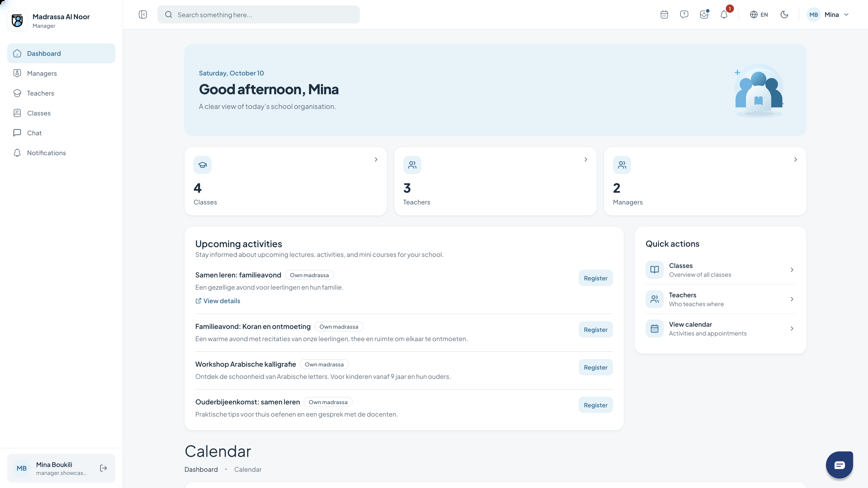Click the Dashboard breadcrumb under Calendar

pos(201,469)
